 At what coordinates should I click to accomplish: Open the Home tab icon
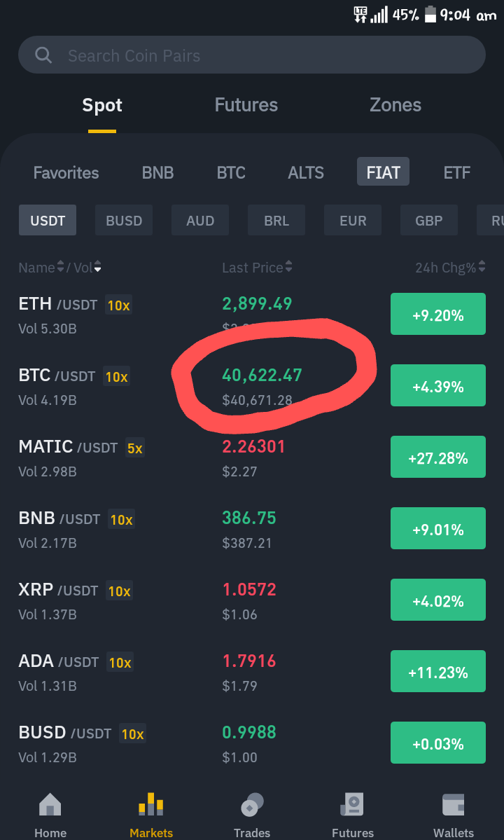pos(50,804)
